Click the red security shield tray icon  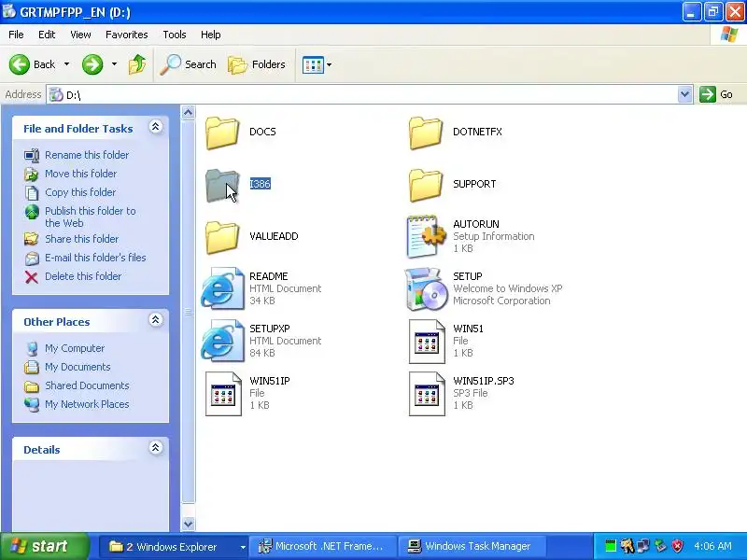[x=677, y=546]
